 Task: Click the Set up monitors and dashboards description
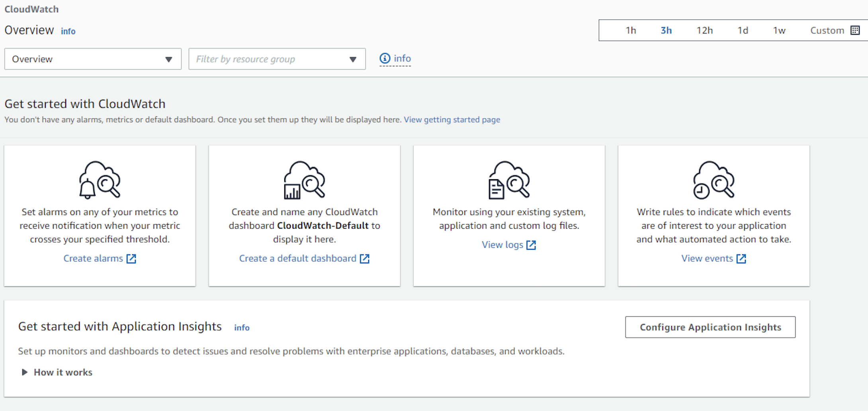291,351
